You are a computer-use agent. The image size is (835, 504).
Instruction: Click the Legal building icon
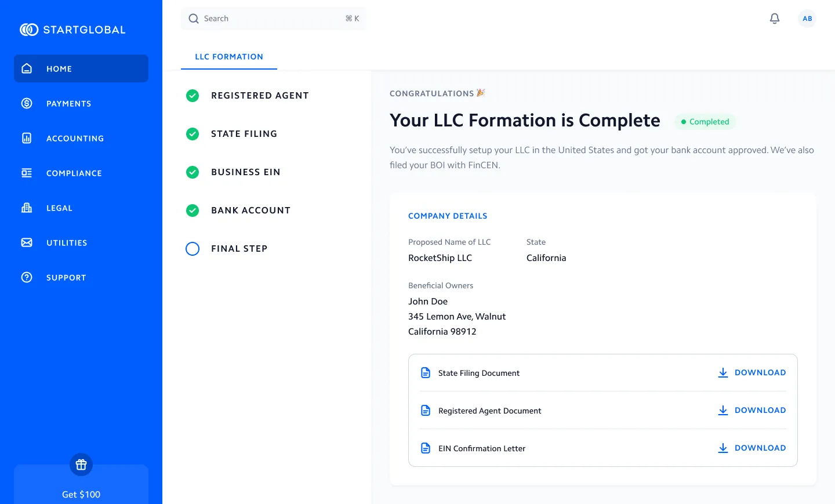click(26, 208)
